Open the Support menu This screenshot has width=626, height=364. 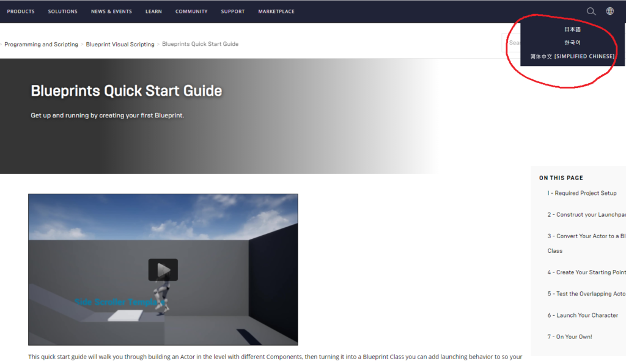233,12
